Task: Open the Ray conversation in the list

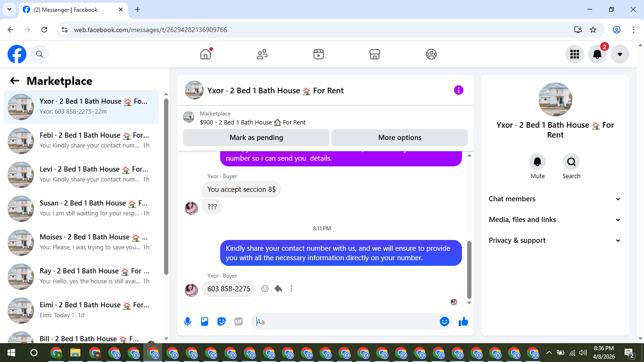Action: pos(82,277)
